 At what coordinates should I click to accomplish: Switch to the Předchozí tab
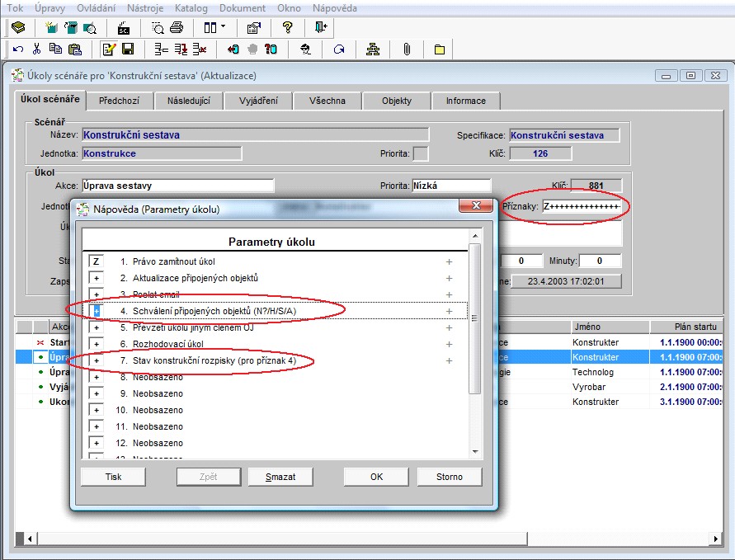(119, 101)
